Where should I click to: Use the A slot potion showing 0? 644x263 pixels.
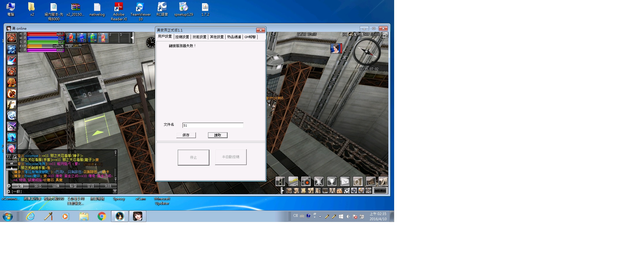click(x=103, y=38)
